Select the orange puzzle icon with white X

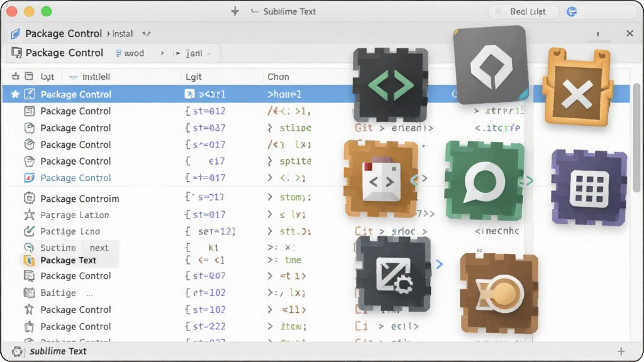coord(577,87)
